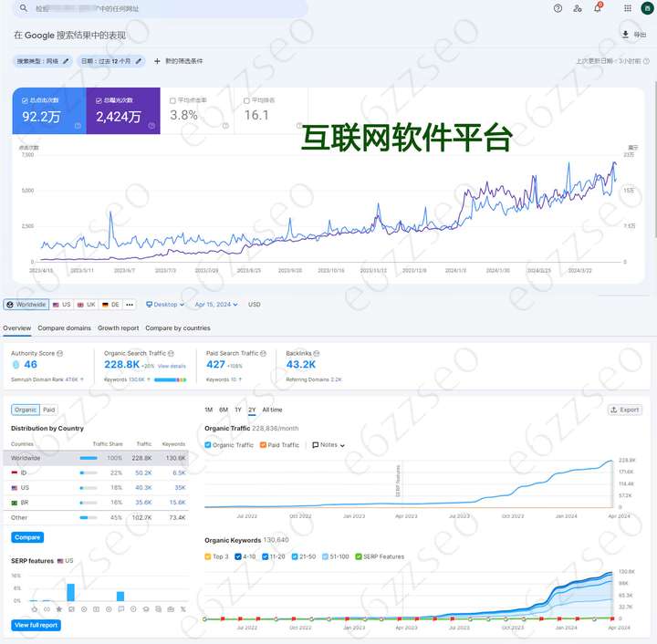Image resolution: width=657 pixels, height=644 pixels.
Task: Click the info icon beside Authority Score
Action: [60, 353]
